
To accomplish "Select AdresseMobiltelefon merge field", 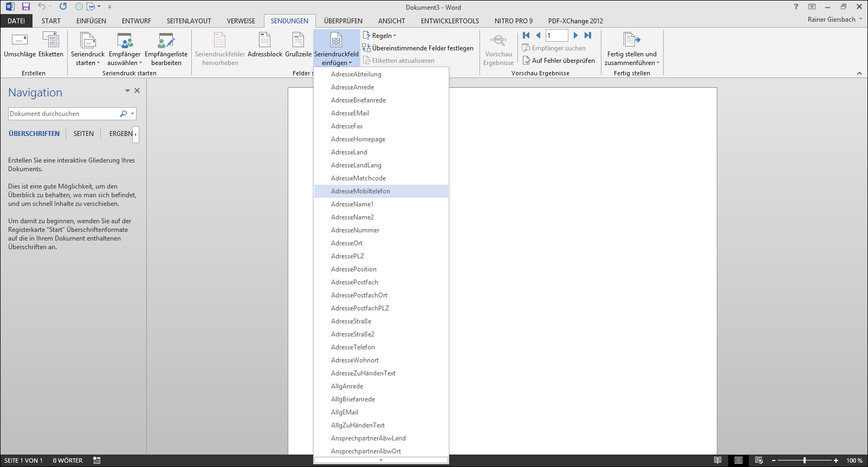I will pyautogui.click(x=381, y=191).
